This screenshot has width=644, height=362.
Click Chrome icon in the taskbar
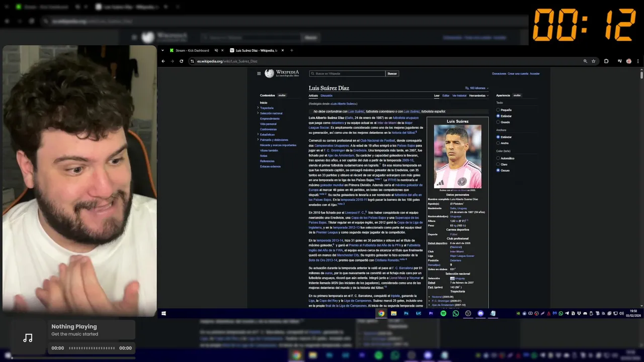click(381, 313)
